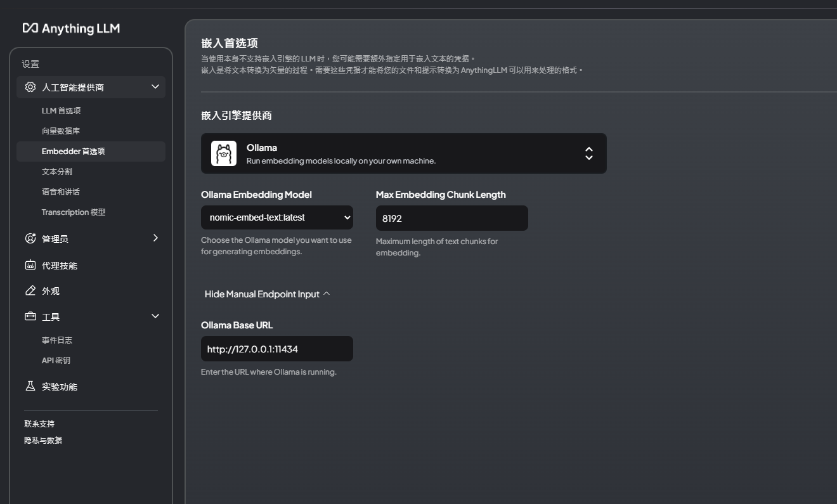Viewport: 837px width, 504px height.
Task: Expand the 管理员 section chevron
Action: click(x=155, y=238)
